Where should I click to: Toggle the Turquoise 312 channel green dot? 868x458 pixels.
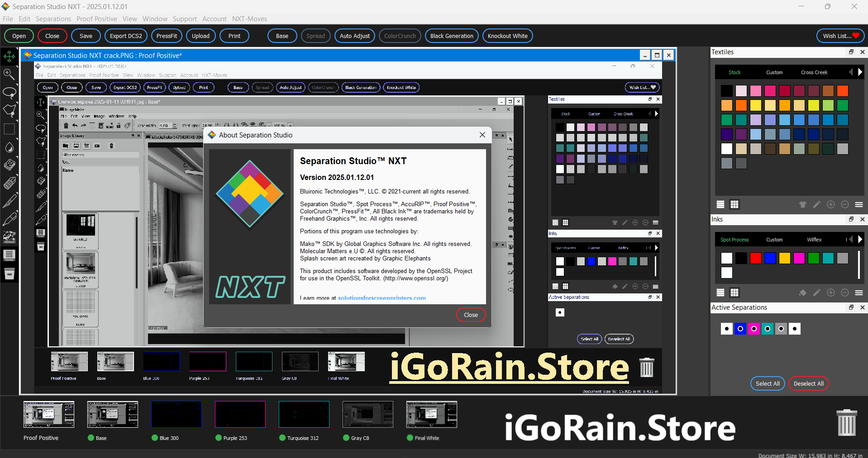coord(282,438)
